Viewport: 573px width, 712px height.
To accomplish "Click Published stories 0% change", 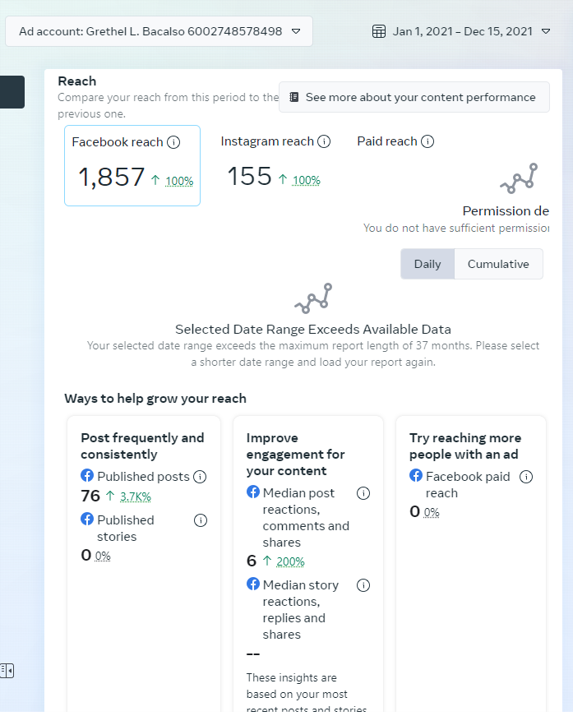I will coord(103,556).
